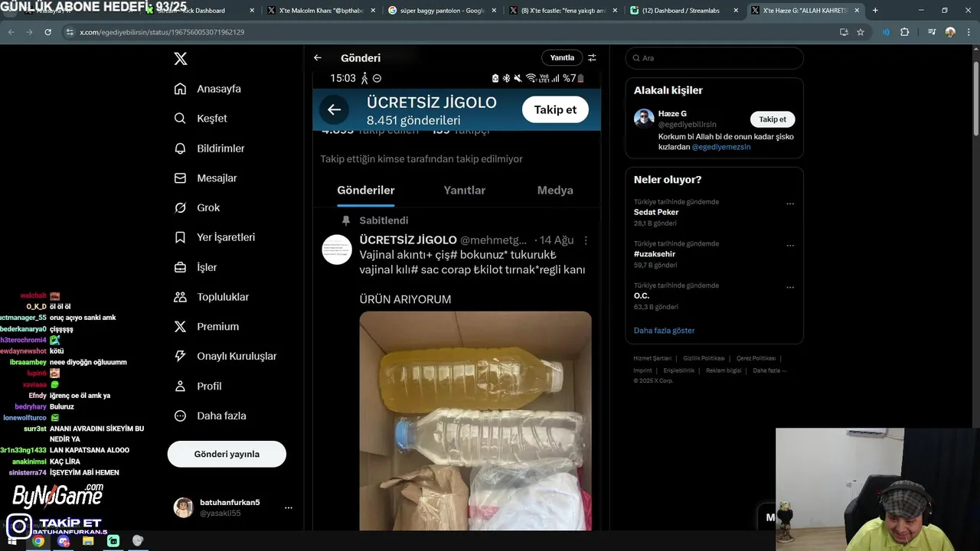
Task: Open Gizlilik Politikası footer link
Action: coord(704,358)
